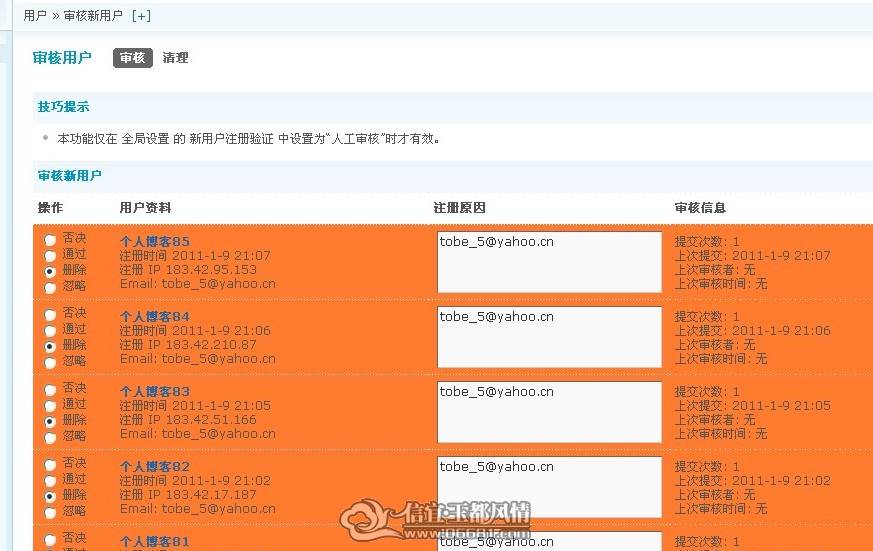Click the 用户 breadcrumb link
This screenshot has height=551, width=873.
click(x=35, y=16)
